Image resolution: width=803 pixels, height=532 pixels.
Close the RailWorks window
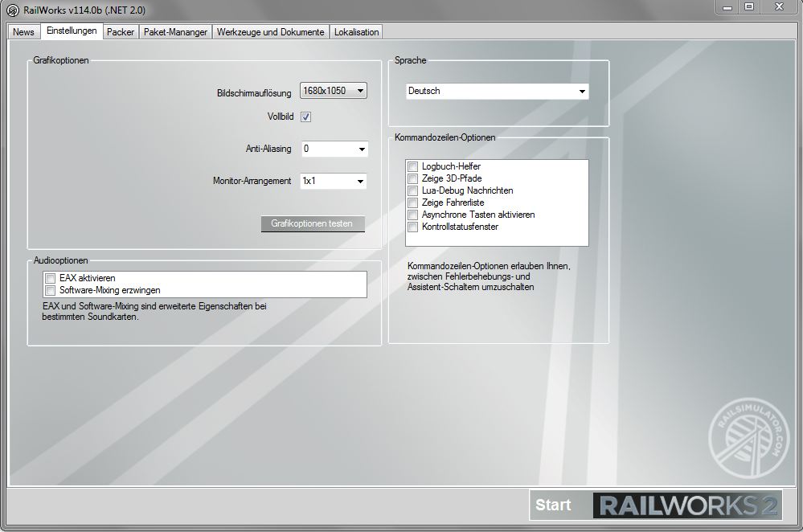[779, 7]
